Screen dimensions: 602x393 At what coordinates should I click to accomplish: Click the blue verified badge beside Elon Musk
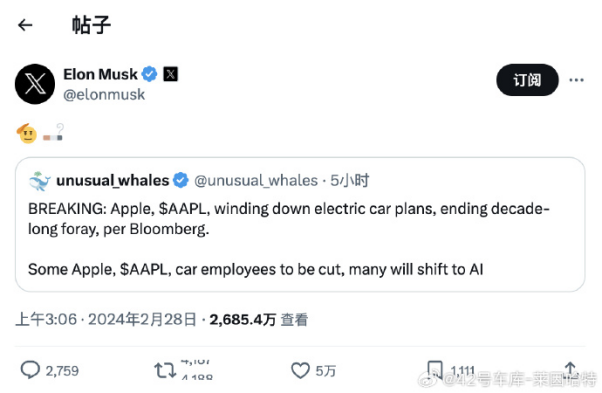[x=149, y=74]
